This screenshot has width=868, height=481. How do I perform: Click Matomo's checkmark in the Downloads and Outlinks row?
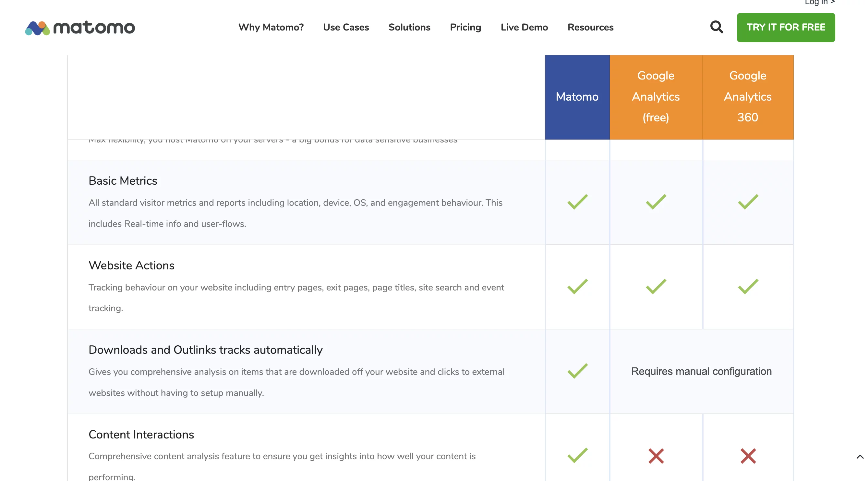pos(577,371)
